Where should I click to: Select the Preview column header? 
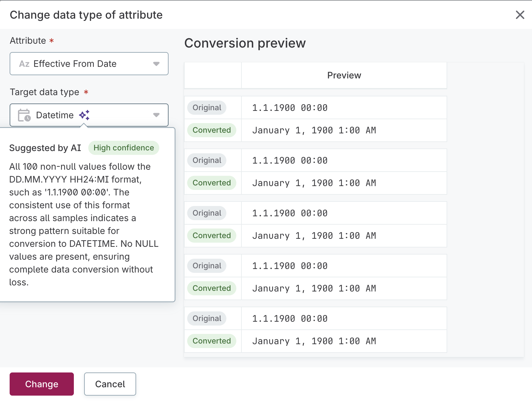point(344,76)
